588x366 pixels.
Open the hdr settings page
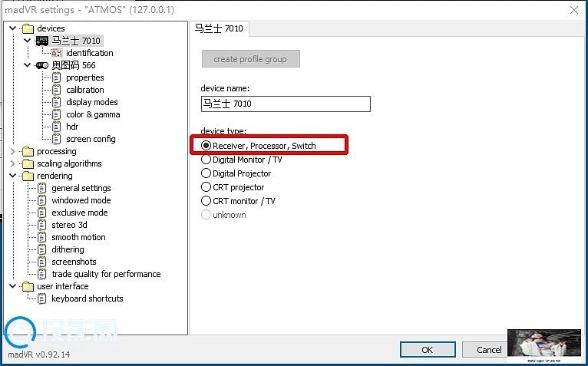coord(72,127)
